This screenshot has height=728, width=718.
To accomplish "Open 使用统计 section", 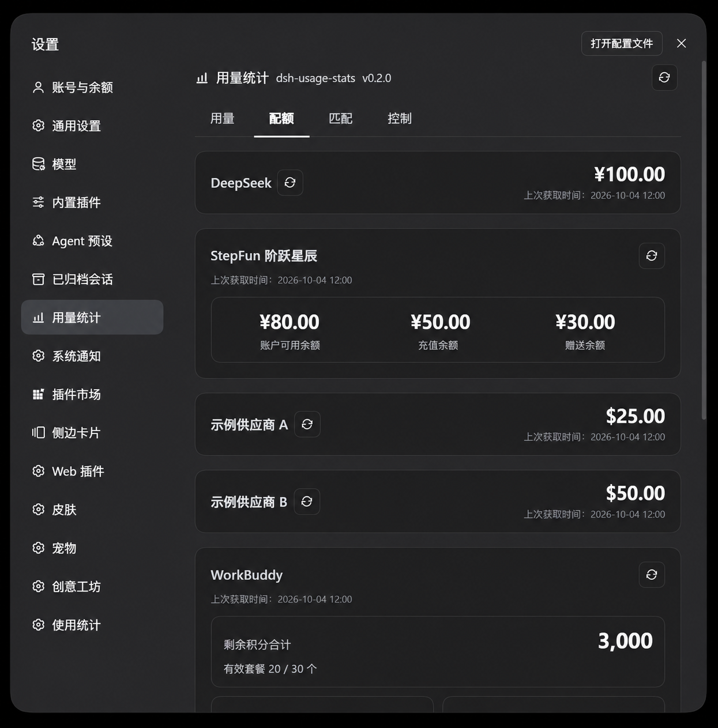I will [x=92, y=625].
